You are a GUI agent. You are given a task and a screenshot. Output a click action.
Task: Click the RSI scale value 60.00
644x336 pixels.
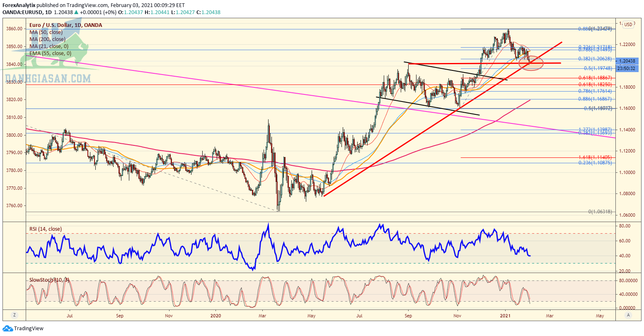pyautogui.click(x=625, y=241)
